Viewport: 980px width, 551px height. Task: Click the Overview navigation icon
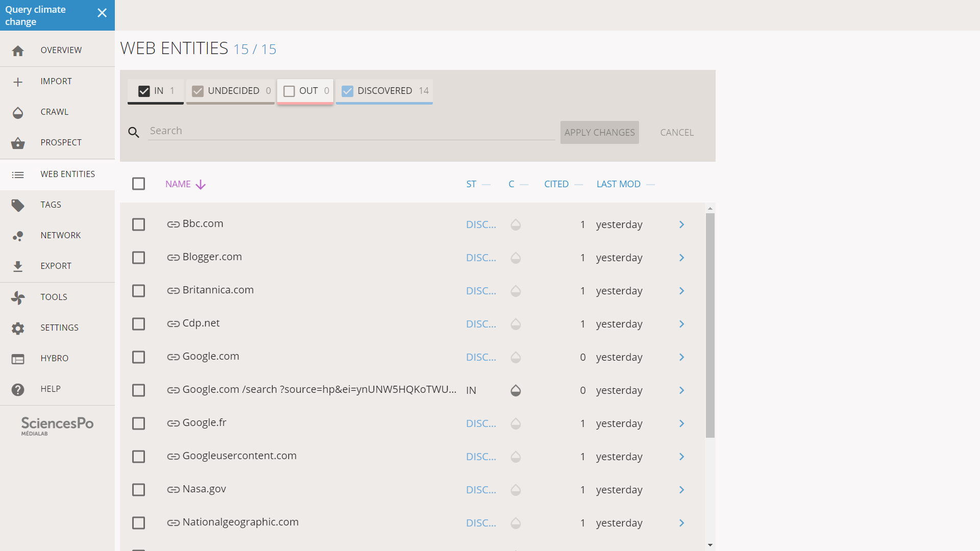coord(18,50)
